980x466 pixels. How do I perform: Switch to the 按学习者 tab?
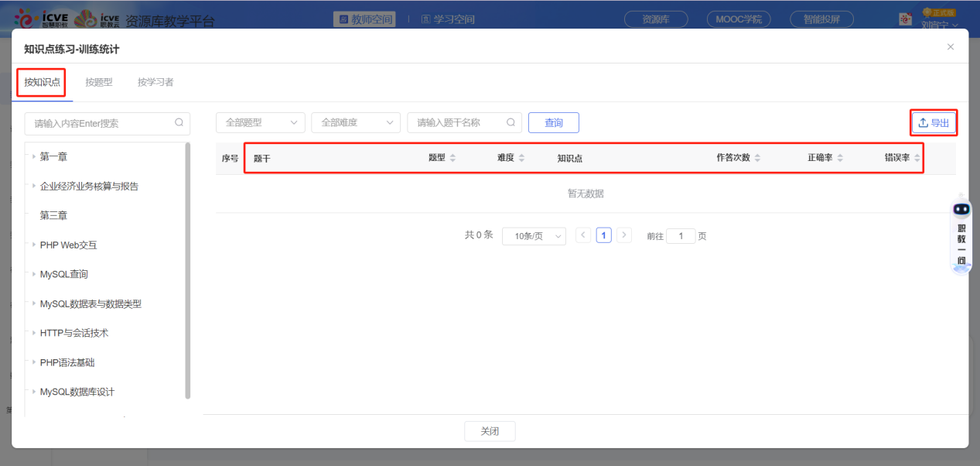click(x=154, y=81)
